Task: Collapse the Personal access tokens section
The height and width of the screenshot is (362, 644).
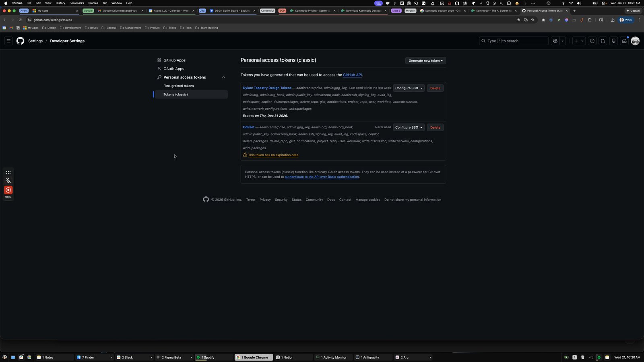Action: coord(223,77)
